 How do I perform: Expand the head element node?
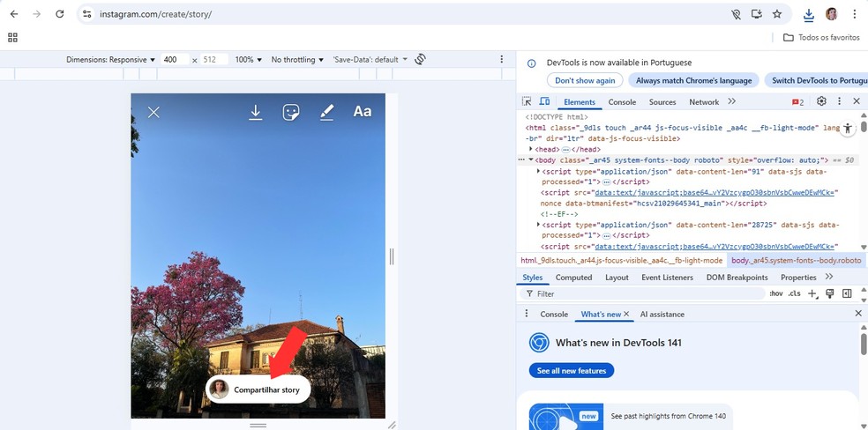(531, 149)
